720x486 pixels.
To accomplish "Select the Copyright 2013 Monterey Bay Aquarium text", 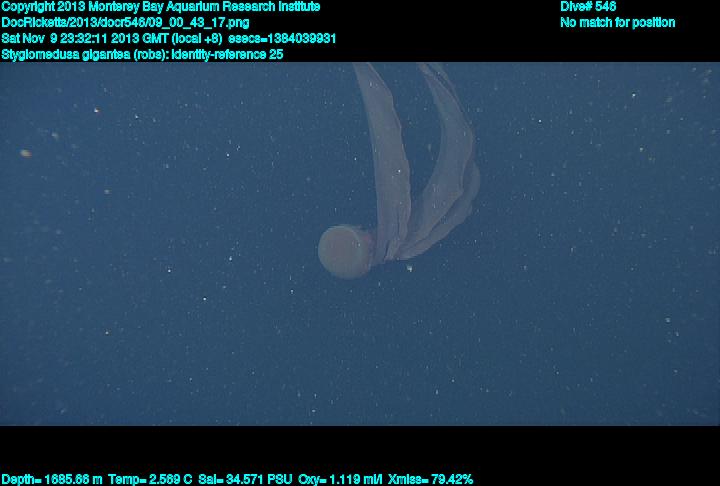I will click(161, 7).
